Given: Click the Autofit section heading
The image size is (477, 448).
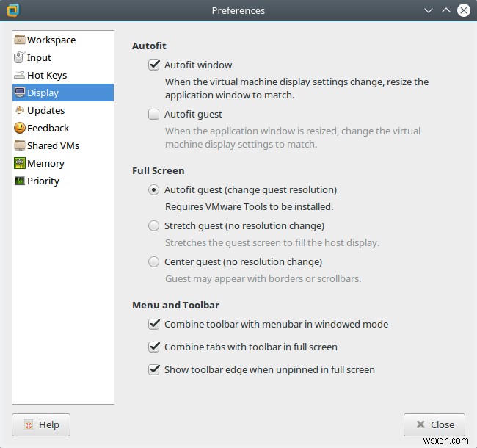Looking at the screenshot, I should [149, 46].
